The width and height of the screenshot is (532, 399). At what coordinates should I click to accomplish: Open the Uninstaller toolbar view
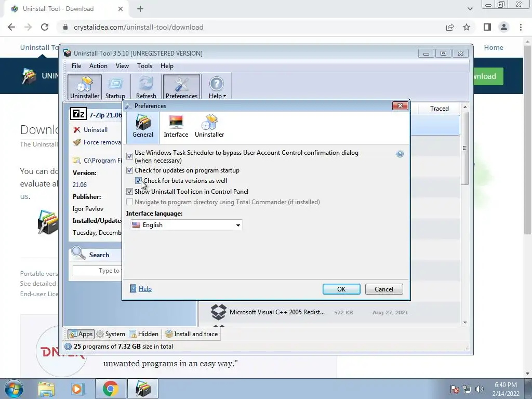tap(85, 87)
